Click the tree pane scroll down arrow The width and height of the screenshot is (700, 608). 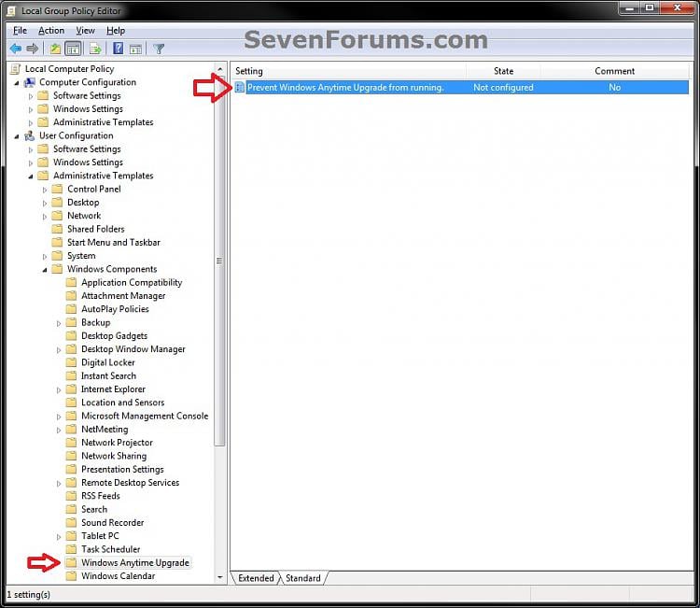click(x=219, y=577)
